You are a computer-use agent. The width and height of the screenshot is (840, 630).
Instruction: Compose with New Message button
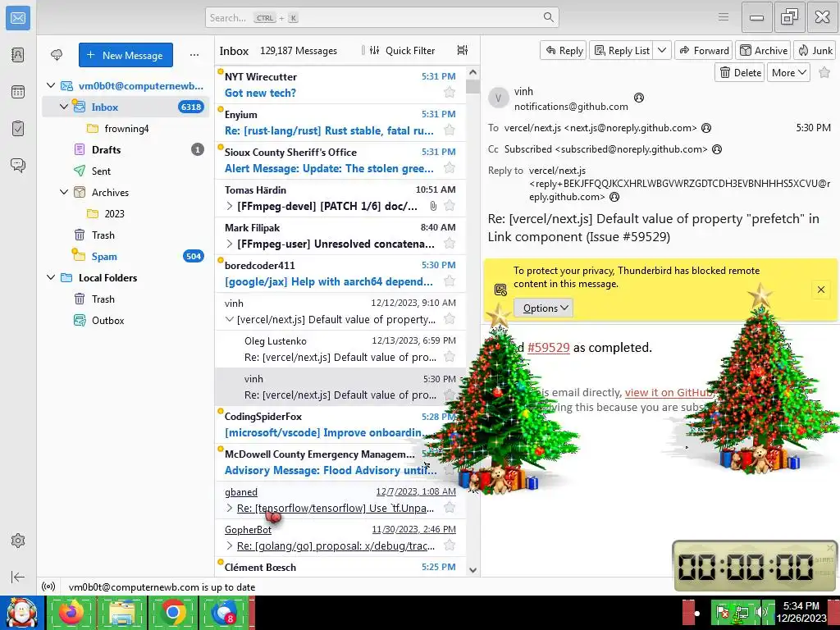coord(126,55)
